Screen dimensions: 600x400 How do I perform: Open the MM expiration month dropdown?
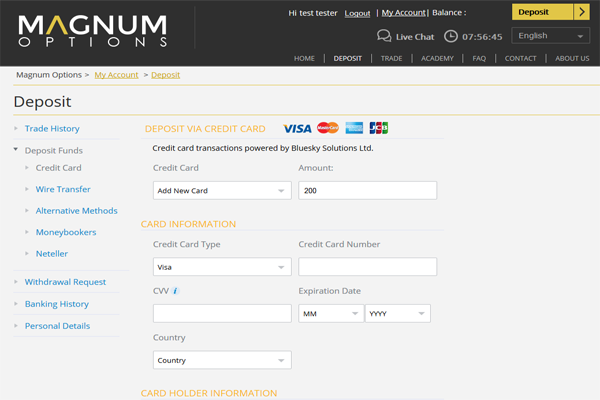(x=331, y=313)
